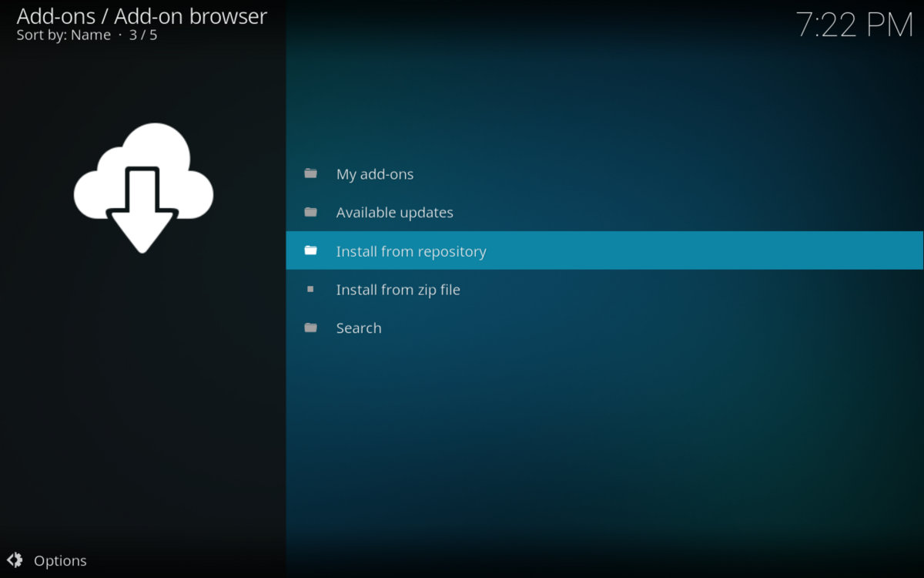Click the 3 / 5 item counter
The height and width of the screenshot is (578, 924).
pos(143,35)
